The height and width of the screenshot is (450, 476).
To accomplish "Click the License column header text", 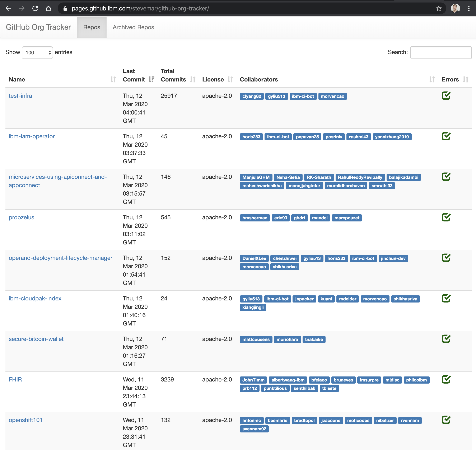I will [213, 79].
